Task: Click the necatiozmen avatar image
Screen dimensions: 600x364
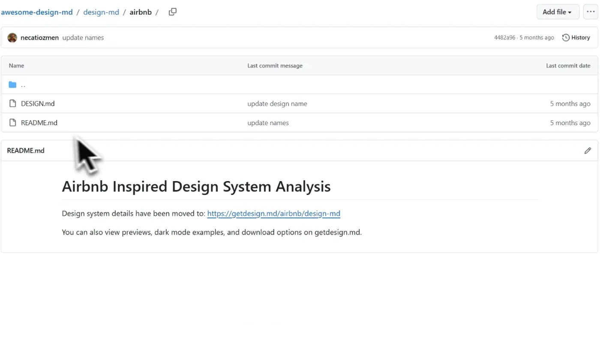Action: [x=12, y=38]
